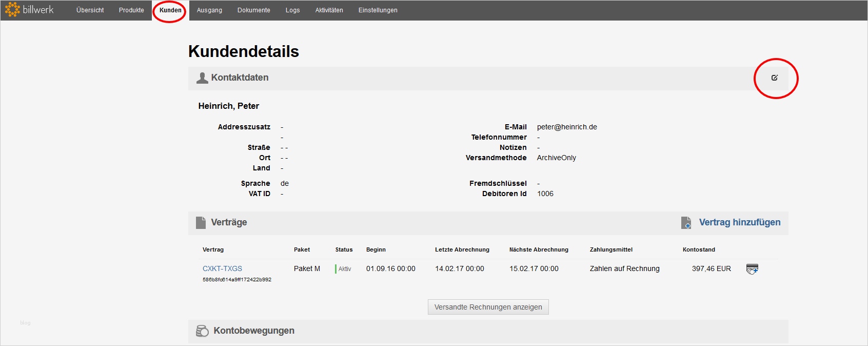
Task: Open the Dokumente menu
Action: (x=254, y=10)
